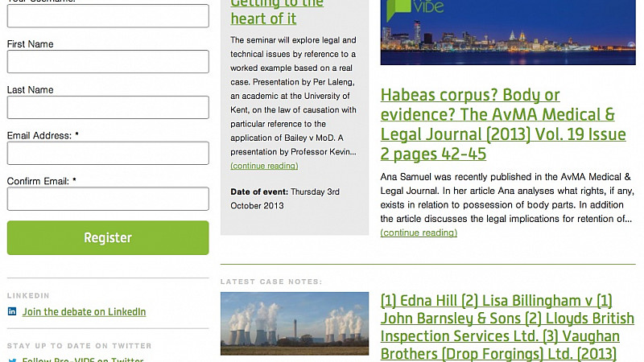Select 'STAY UP TO DATE ON TWITTER' heading
Image resolution: width=644 pixels, height=362 pixels.
click(80, 346)
